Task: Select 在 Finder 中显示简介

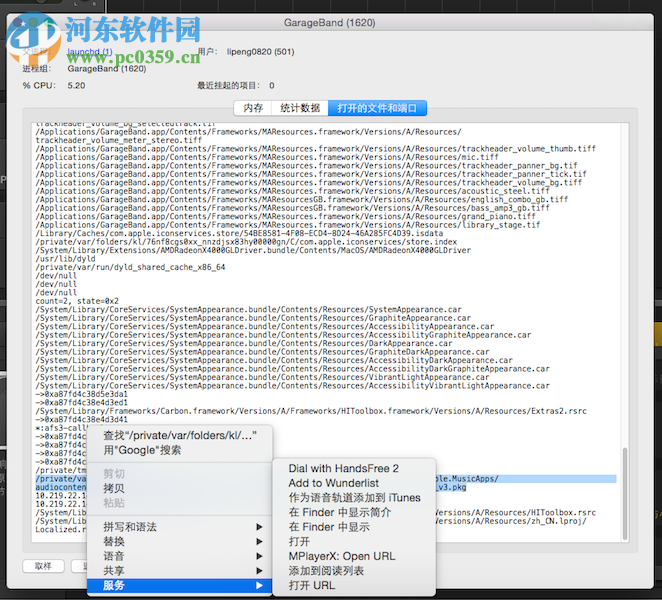Action: click(354, 512)
